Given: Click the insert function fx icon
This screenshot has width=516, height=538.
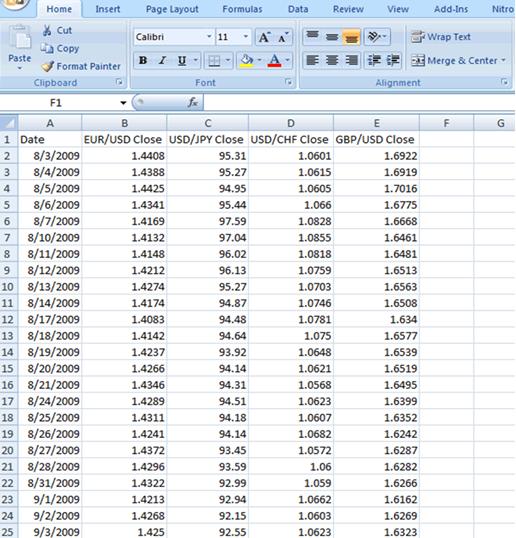Looking at the screenshot, I should point(192,102).
